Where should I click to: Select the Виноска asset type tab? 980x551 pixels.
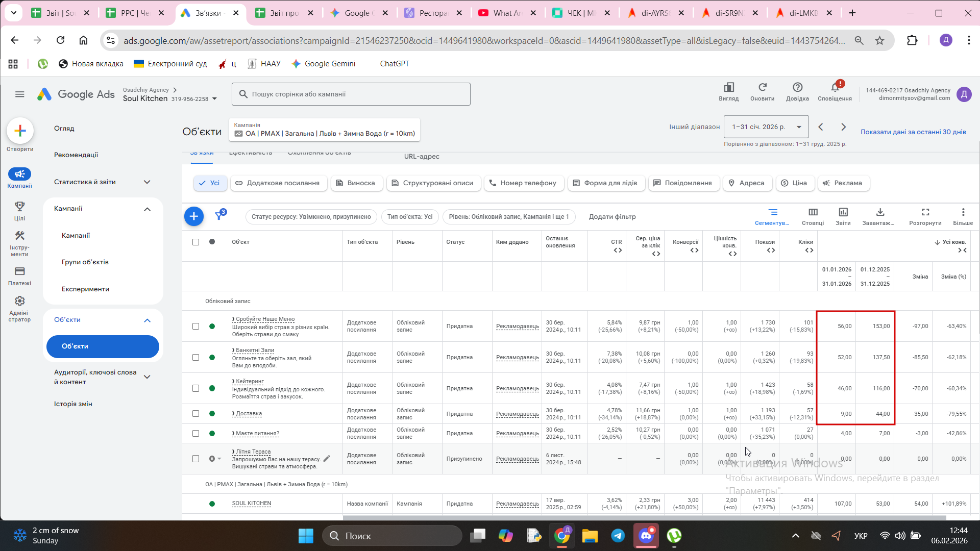click(356, 183)
